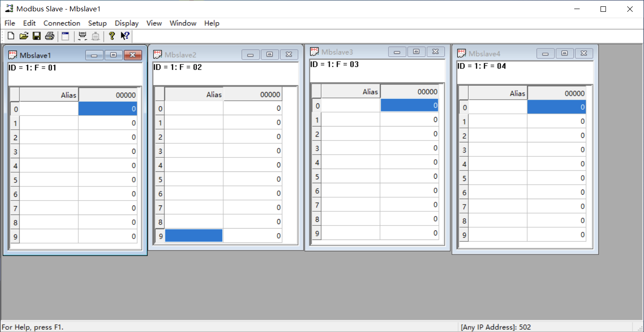Select row header 5 in Mbslave4

[x=464, y=178]
